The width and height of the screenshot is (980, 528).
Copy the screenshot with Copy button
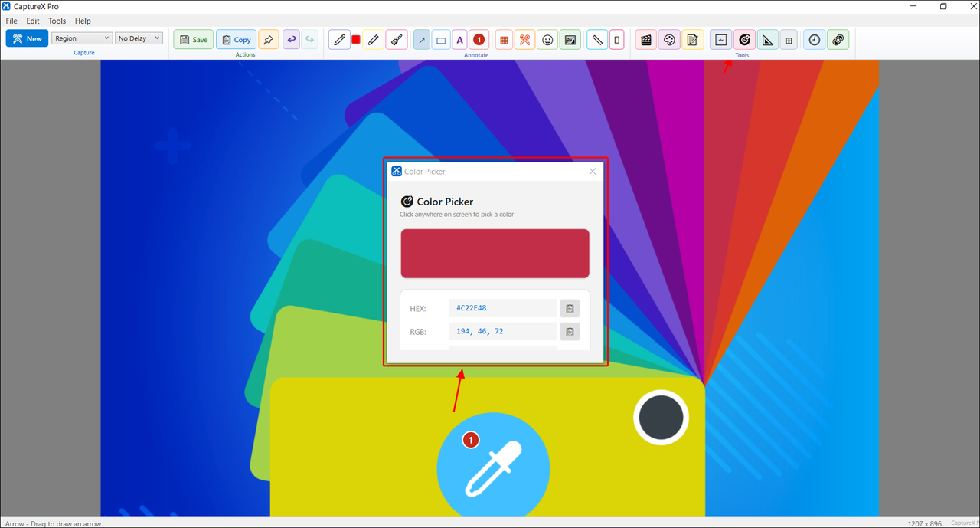(x=236, y=40)
